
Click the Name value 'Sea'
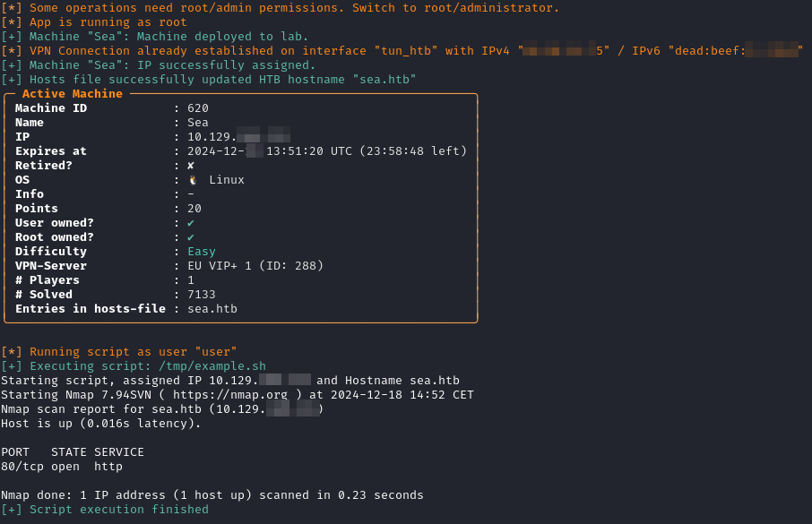pos(198,123)
